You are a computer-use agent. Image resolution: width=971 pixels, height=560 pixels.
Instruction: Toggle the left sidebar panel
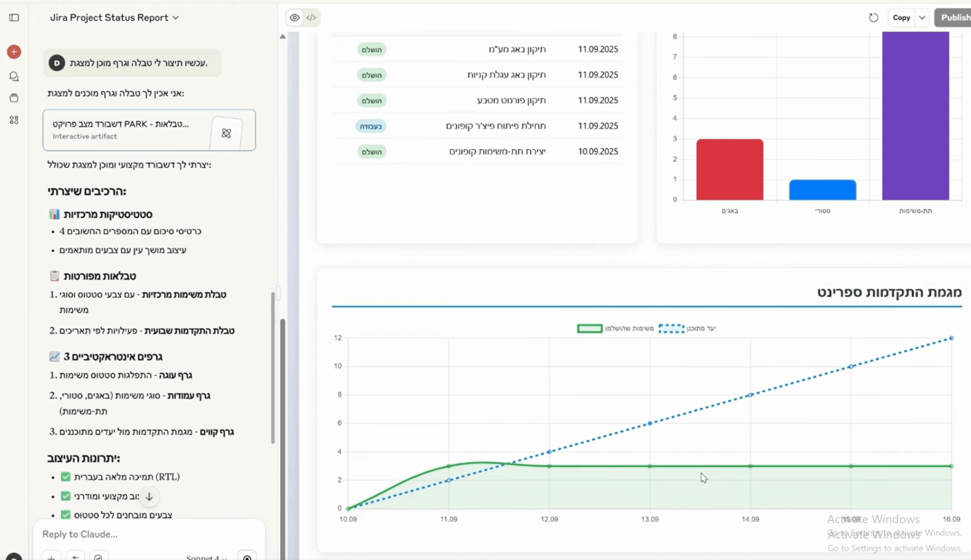tap(14, 18)
